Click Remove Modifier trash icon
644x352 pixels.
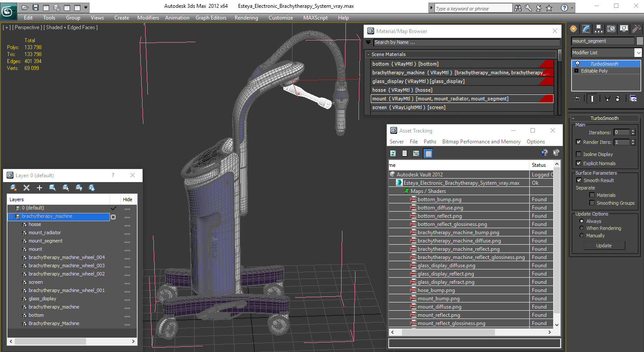pyautogui.click(x=617, y=98)
